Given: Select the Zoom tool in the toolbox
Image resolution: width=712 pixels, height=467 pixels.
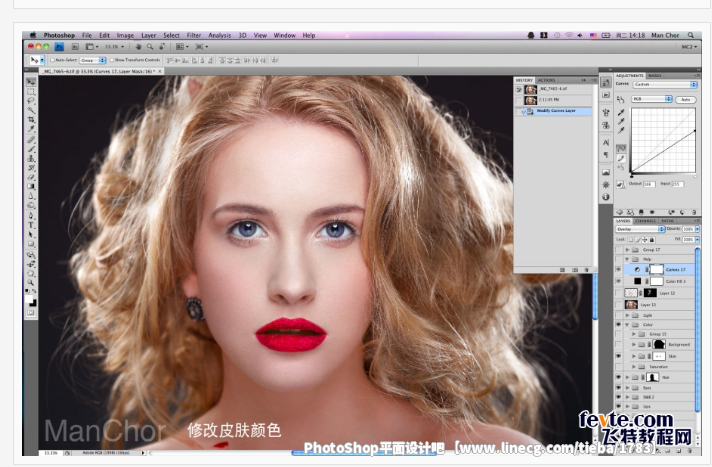Looking at the screenshot, I should (30, 283).
